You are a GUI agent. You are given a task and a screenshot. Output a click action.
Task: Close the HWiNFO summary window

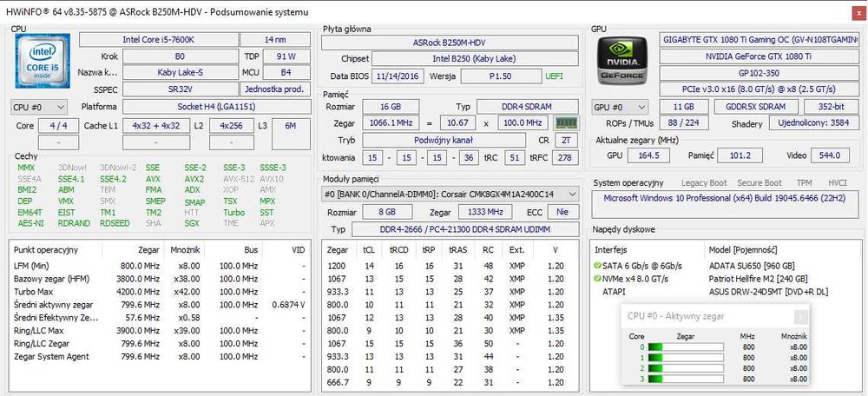tap(858, 11)
